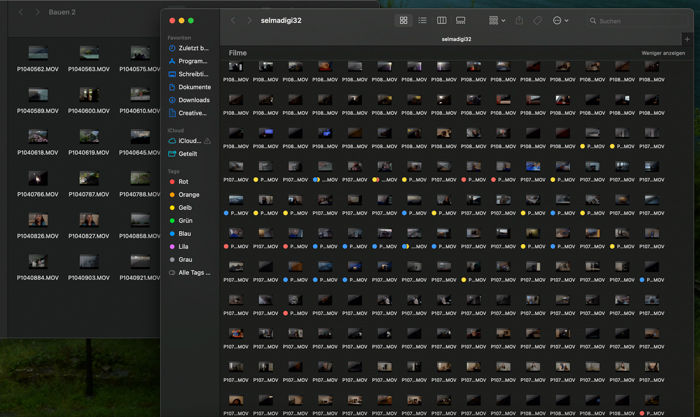Select the Blau tag in sidebar
The width and height of the screenshot is (700, 417).
[x=184, y=233]
